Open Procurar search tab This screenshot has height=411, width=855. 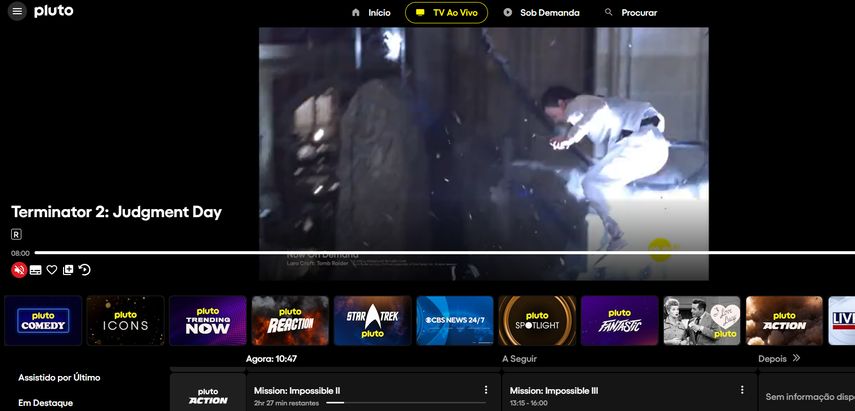pos(631,13)
